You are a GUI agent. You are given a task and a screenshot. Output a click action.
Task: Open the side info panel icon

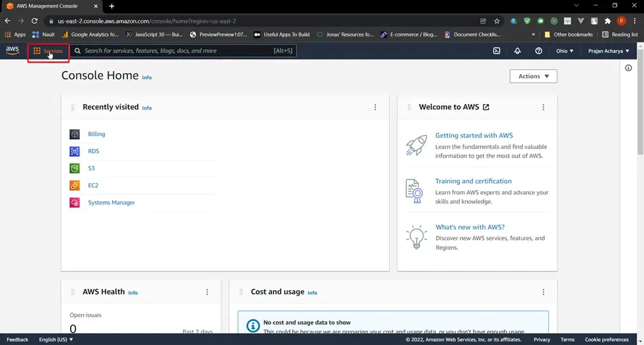click(628, 68)
